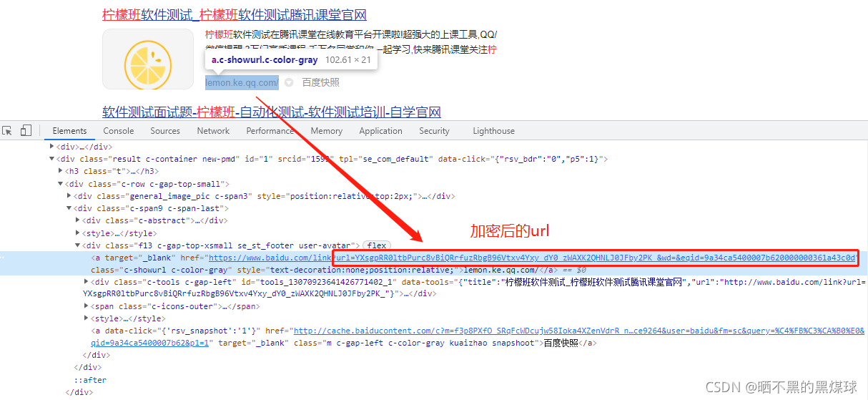Open the Sources tab
The height and width of the screenshot is (400, 868).
click(x=165, y=131)
